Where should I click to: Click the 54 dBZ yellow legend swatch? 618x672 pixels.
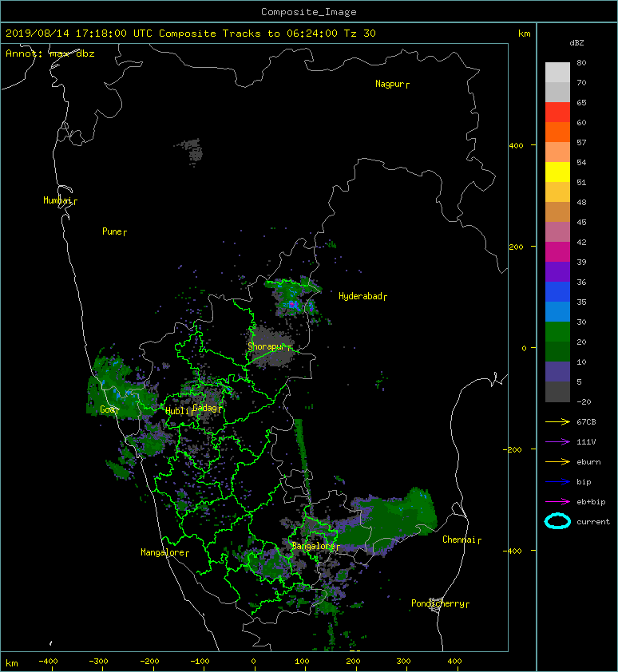pyautogui.click(x=557, y=172)
